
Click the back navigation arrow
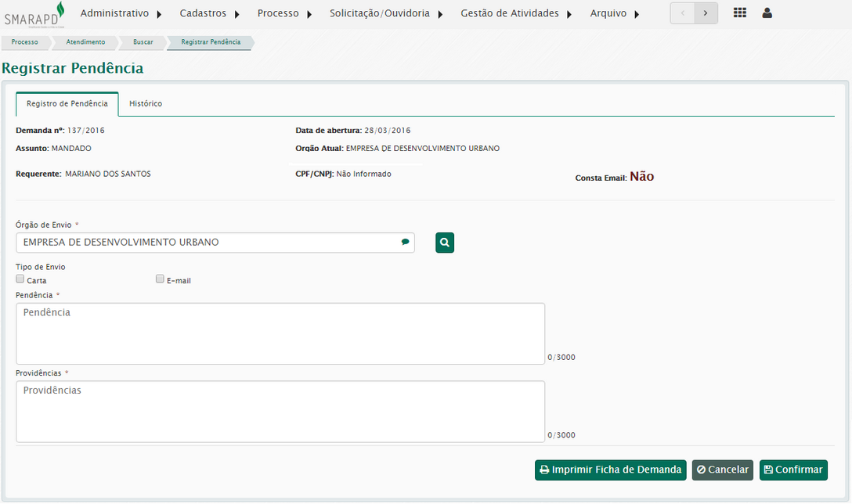click(x=682, y=13)
